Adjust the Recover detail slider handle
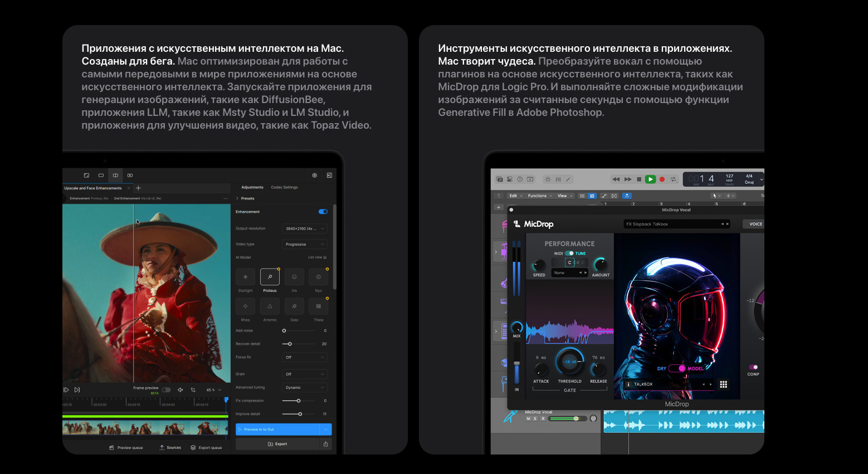868x474 pixels. point(290,344)
